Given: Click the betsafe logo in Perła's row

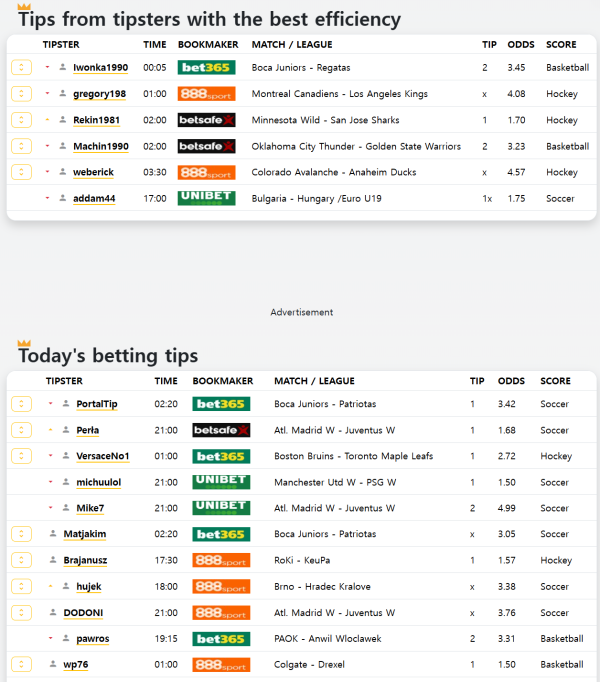Looking at the screenshot, I should (x=221, y=430).
